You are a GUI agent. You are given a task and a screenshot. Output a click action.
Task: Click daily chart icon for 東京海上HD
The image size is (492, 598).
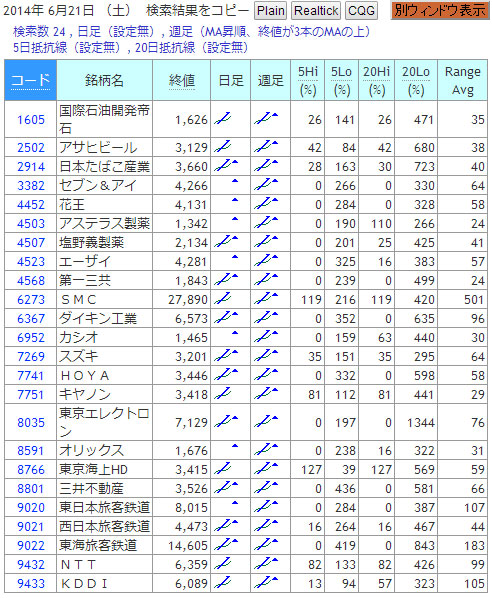[x=222, y=468]
